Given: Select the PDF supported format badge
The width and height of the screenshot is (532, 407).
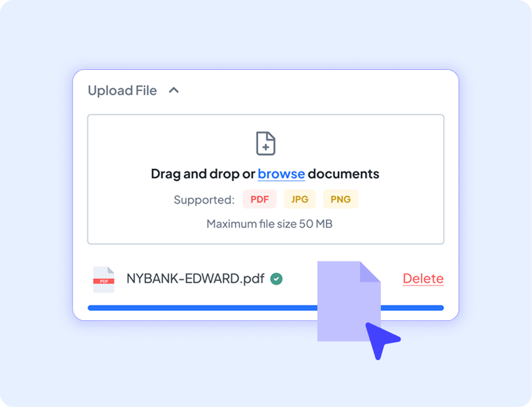Looking at the screenshot, I should point(259,199).
